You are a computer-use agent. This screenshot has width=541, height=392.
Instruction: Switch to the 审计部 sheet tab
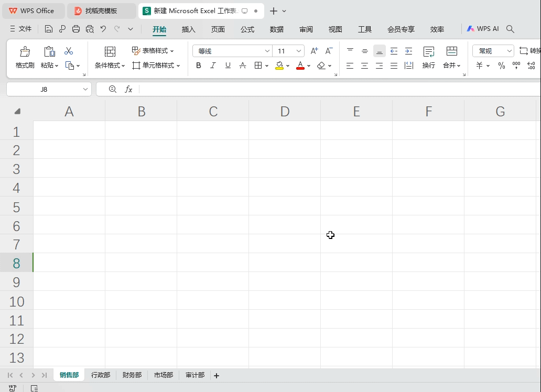(196, 375)
